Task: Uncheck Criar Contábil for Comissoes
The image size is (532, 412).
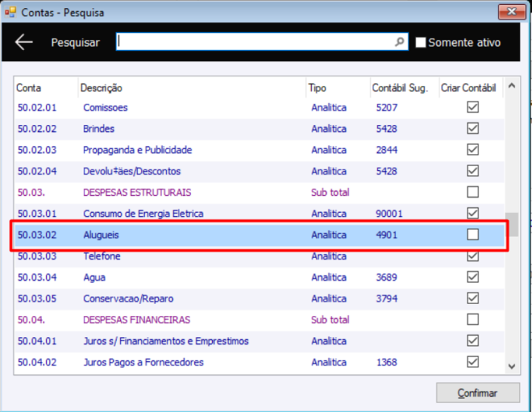Action: coord(473,107)
